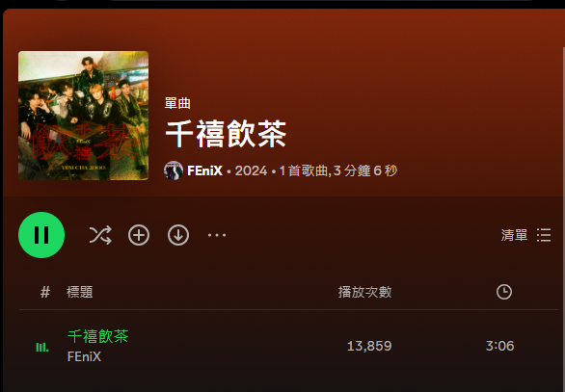Viewport: 565px width, 392px height.
Task: Open the 清單 view options dropdown
Action: click(x=525, y=235)
